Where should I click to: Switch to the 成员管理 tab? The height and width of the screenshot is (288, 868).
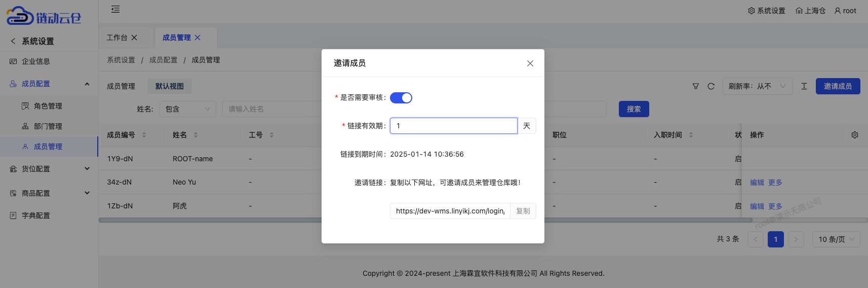[x=177, y=38]
